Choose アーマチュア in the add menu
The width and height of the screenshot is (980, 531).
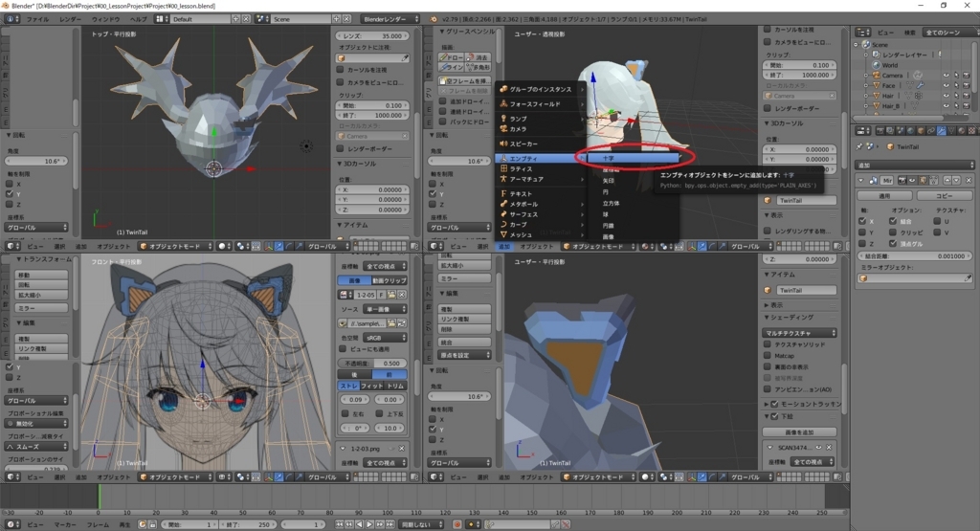click(541, 179)
